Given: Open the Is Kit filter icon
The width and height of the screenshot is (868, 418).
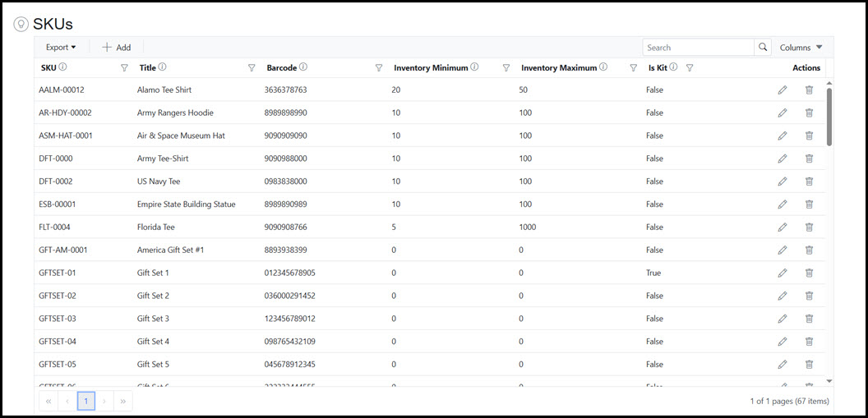Looking at the screenshot, I should pyautogui.click(x=690, y=68).
